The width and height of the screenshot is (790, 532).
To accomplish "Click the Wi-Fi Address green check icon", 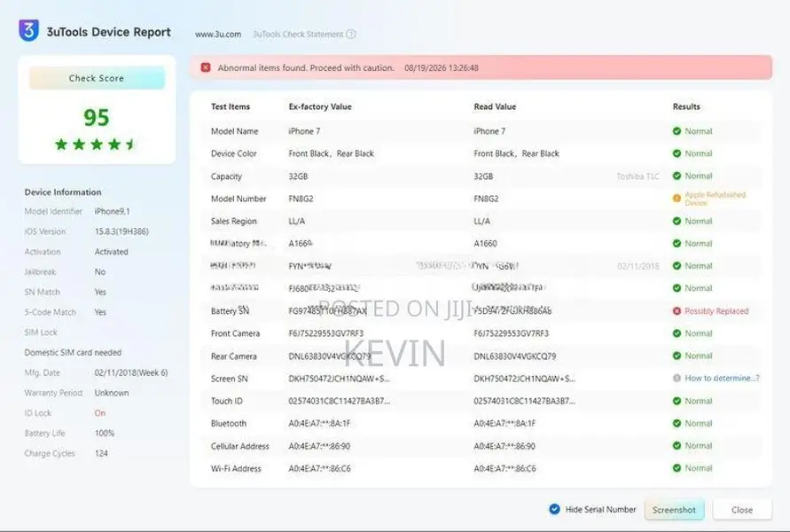I will click(677, 468).
